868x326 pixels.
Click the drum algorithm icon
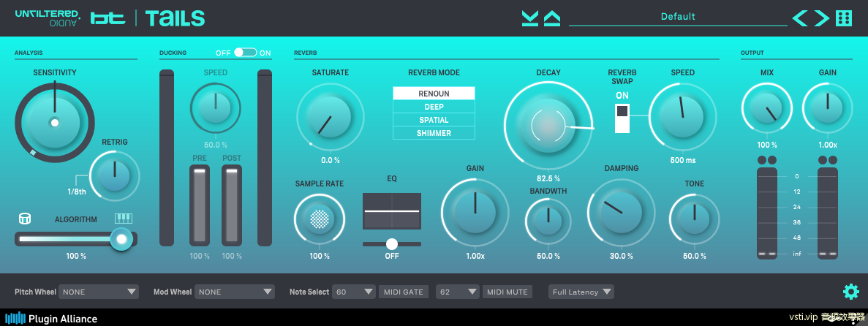coord(24,219)
